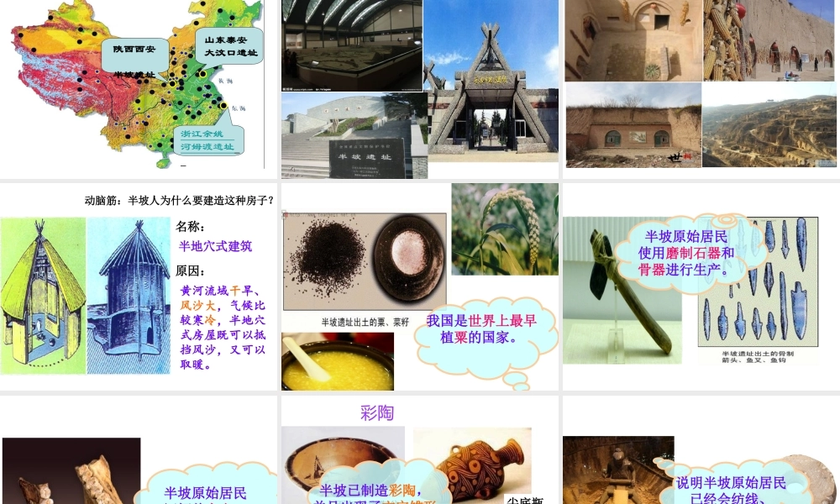Select the millet plant photo
840x504 pixels.
click(505, 229)
